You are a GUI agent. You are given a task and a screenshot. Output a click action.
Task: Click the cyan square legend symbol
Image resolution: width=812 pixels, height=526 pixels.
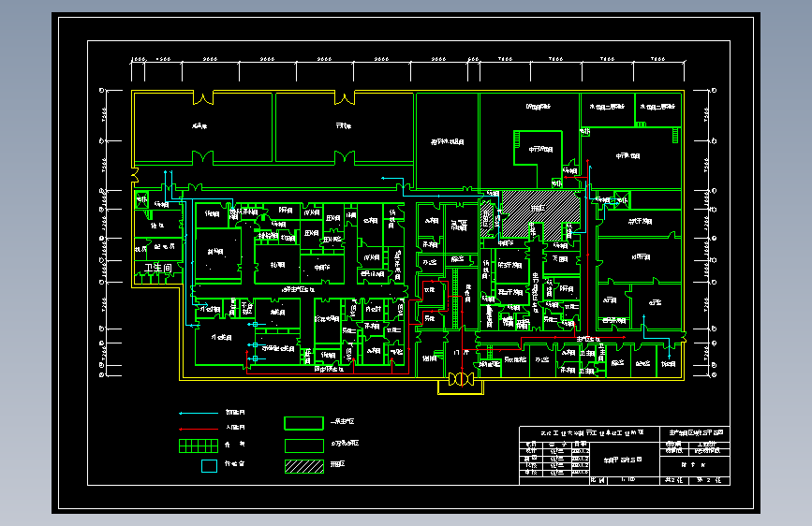point(209,466)
